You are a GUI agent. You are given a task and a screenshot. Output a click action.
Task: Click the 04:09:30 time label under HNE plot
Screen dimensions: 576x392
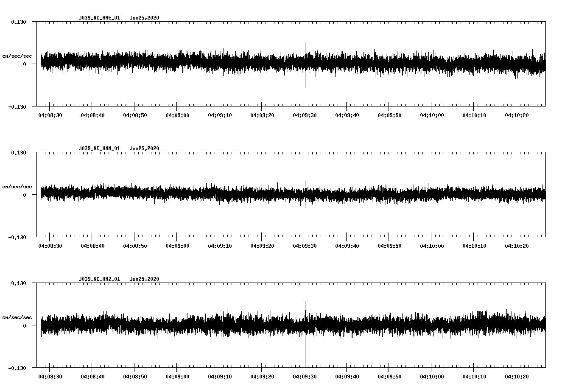[305, 115]
